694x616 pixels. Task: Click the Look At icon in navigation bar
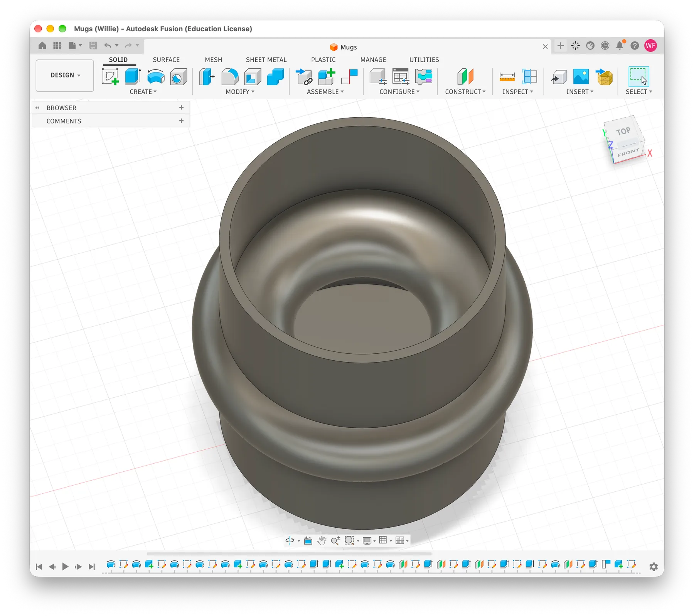(x=308, y=540)
